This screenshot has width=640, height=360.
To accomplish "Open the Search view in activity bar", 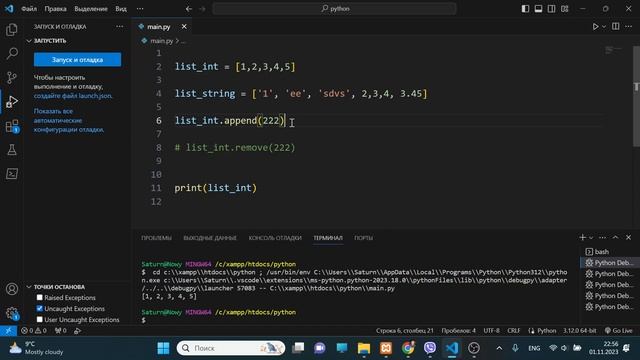I will click(12, 53).
